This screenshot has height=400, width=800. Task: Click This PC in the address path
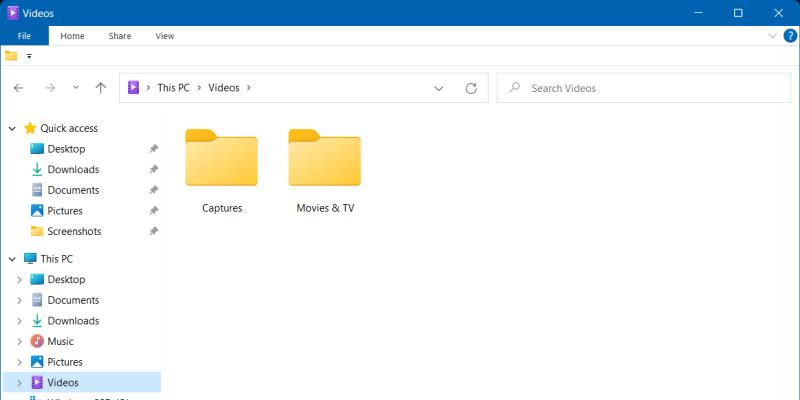tap(173, 88)
